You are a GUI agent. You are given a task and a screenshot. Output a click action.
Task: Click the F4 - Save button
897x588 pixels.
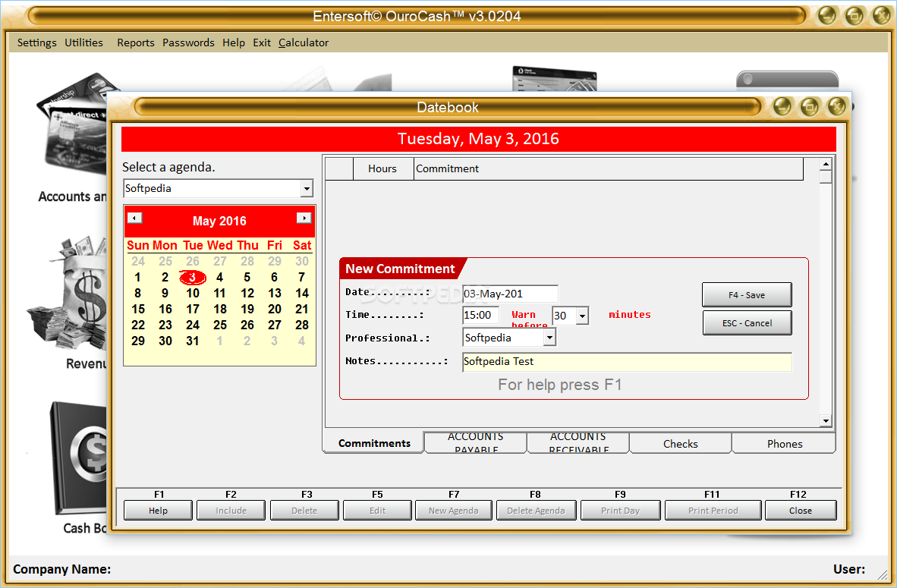pos(747,295)
